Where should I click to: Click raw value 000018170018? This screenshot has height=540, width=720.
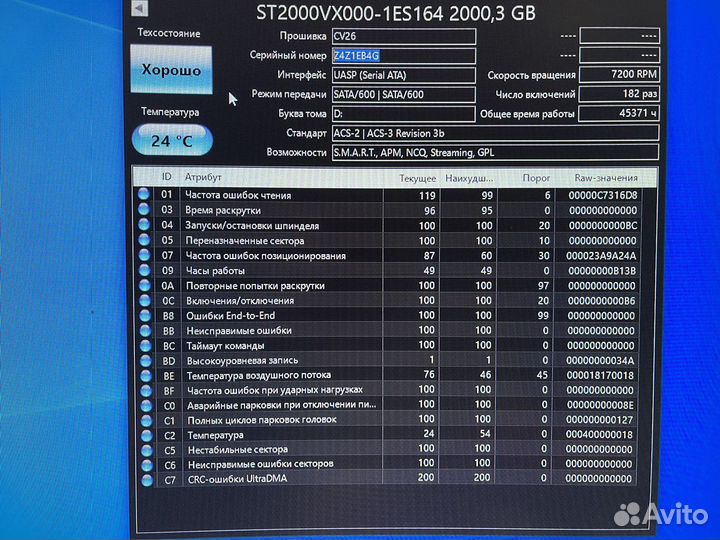(x=600, y=376)
